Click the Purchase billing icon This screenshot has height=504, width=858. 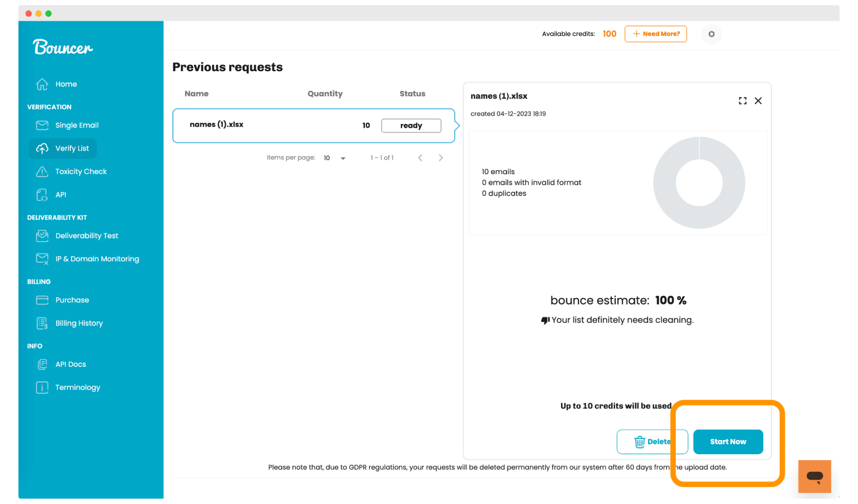coord(42,300)
